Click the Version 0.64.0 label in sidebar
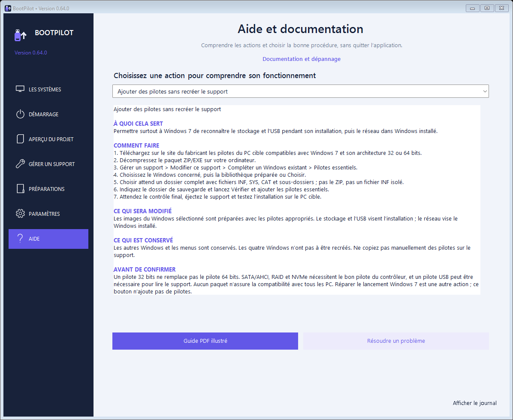The image size is (513, 420). [31, 53]
